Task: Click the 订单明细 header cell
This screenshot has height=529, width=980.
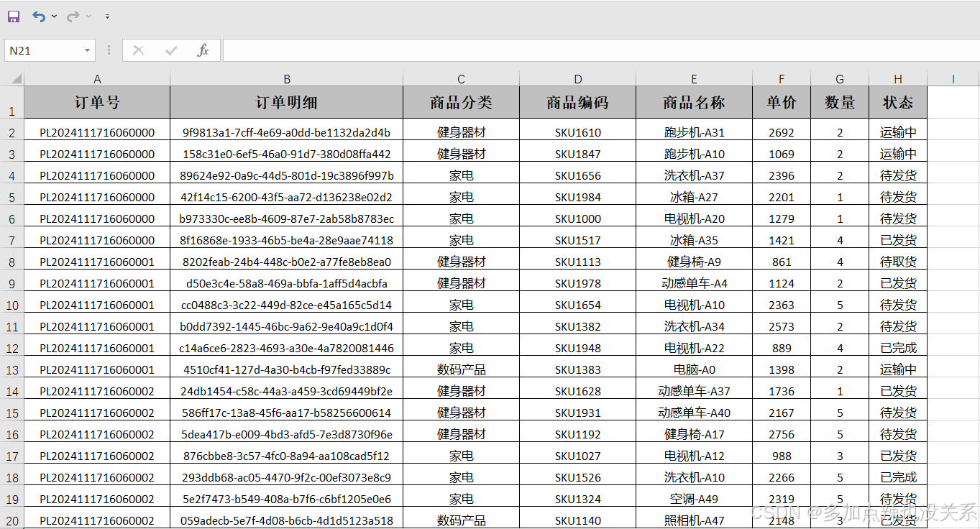Action: point(286,103)
